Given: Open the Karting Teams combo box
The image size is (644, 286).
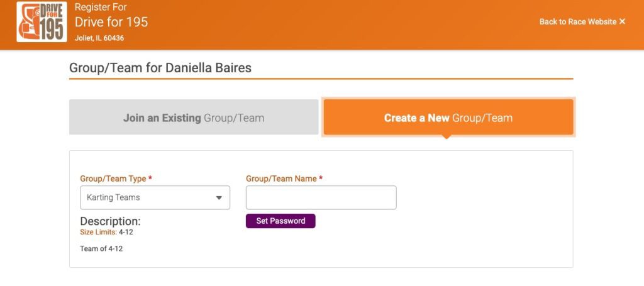Looking at the screenshot, I should [155, 197].
